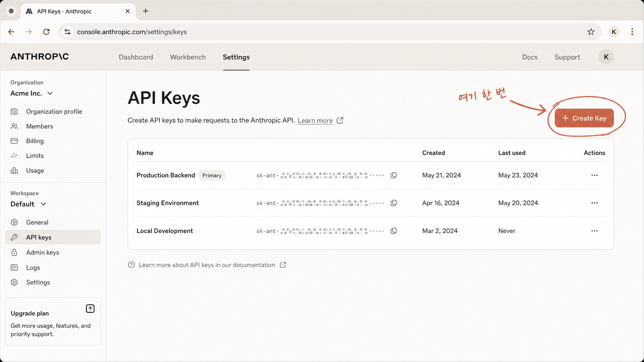This screenshot has height=362, width=644.
Task: Reload the page in the browser
Action: (x=46, y=32)
